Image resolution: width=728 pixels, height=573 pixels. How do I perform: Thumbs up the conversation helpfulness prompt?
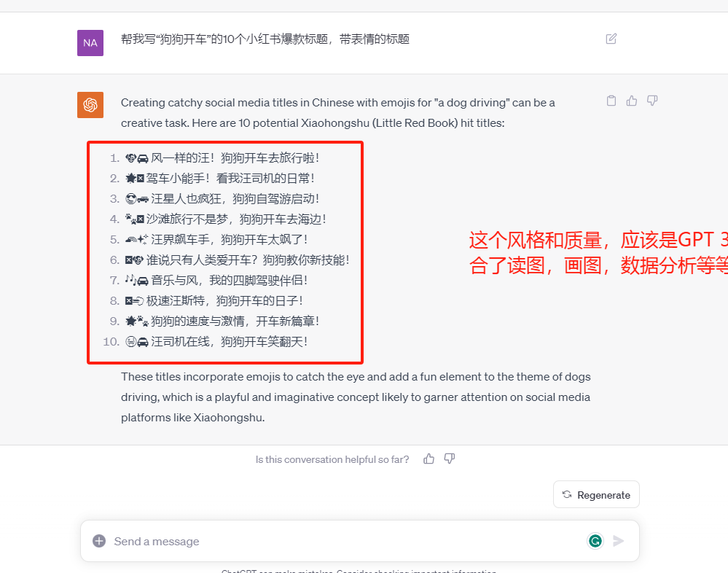[428, 459]
